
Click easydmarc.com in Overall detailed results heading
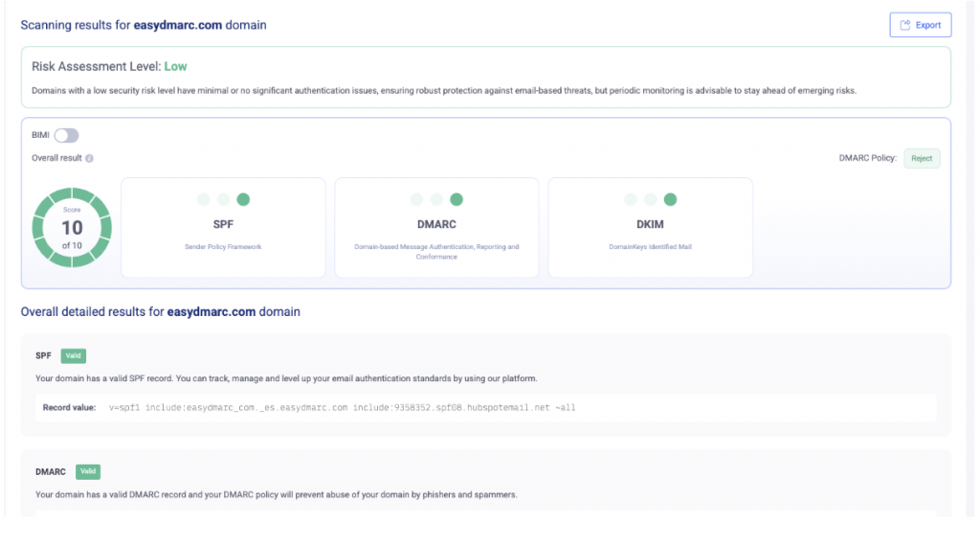pos(211,312)
